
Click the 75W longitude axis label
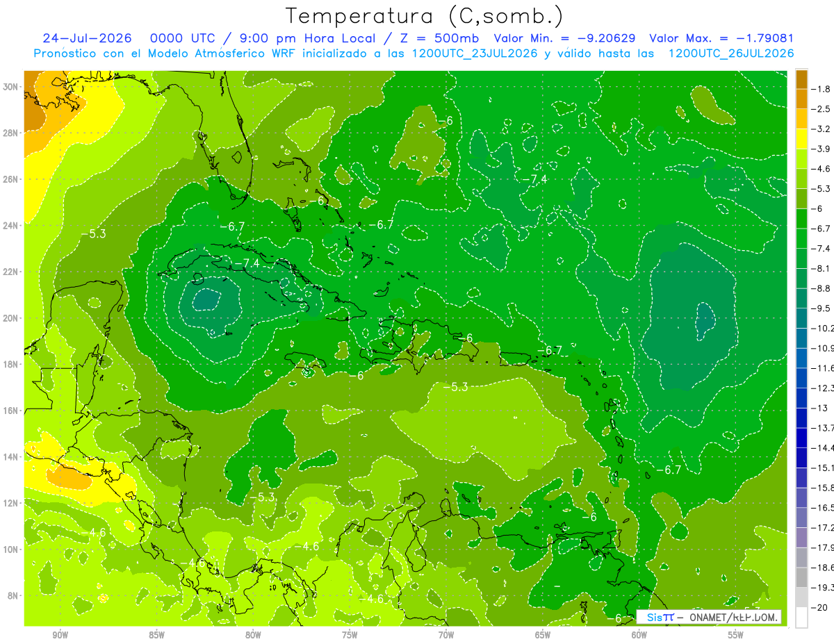pos(350,635)
